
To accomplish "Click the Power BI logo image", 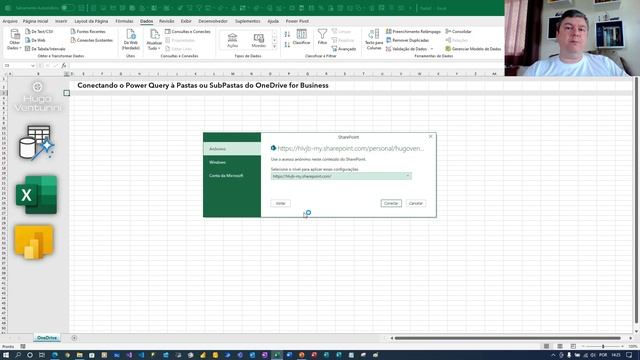I will pyautogui.click(x=34, y=242).
